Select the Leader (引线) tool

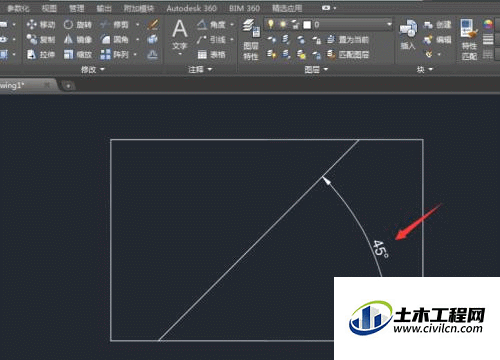(x=211, y=40)
